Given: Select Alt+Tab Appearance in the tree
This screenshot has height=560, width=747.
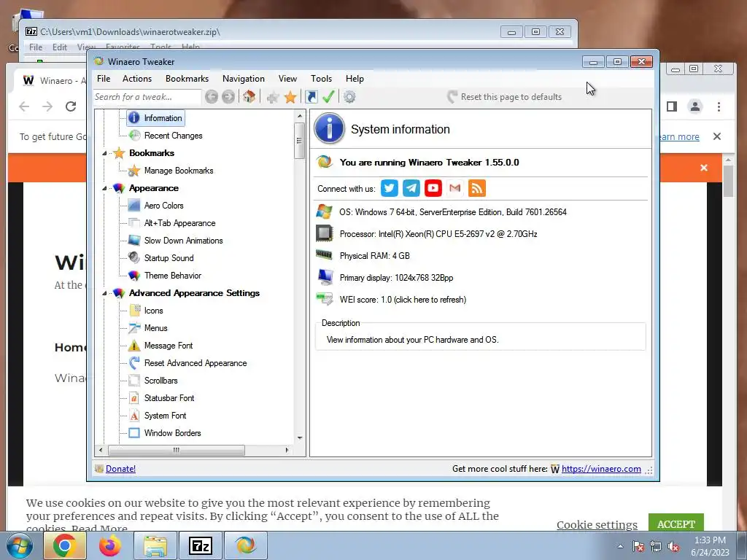Looking at the screenshot, I should (179, 223).
